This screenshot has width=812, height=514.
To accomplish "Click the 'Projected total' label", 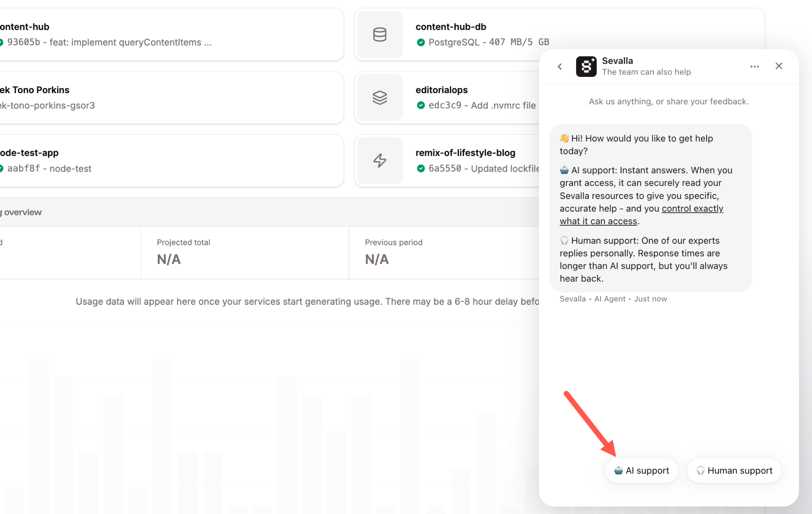I will click(x=184, y=242).
